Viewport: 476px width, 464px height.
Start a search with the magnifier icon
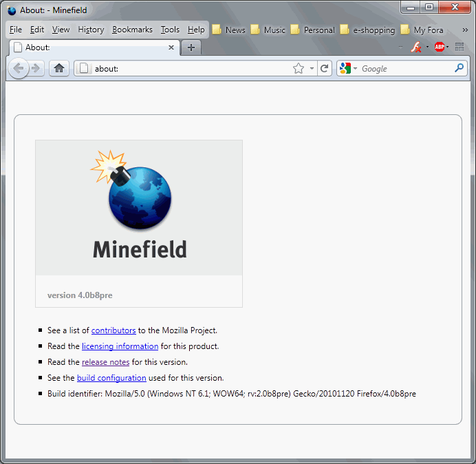point(459,67)
